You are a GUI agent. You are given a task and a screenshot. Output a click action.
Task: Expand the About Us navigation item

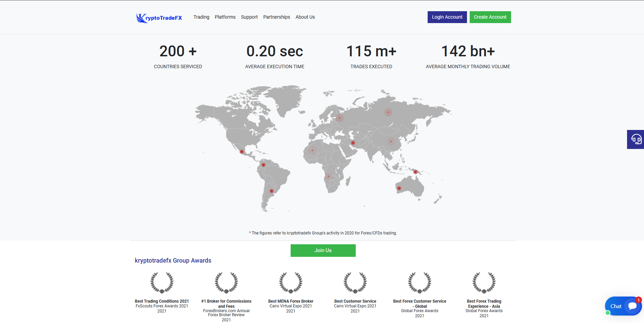(305, 17)
